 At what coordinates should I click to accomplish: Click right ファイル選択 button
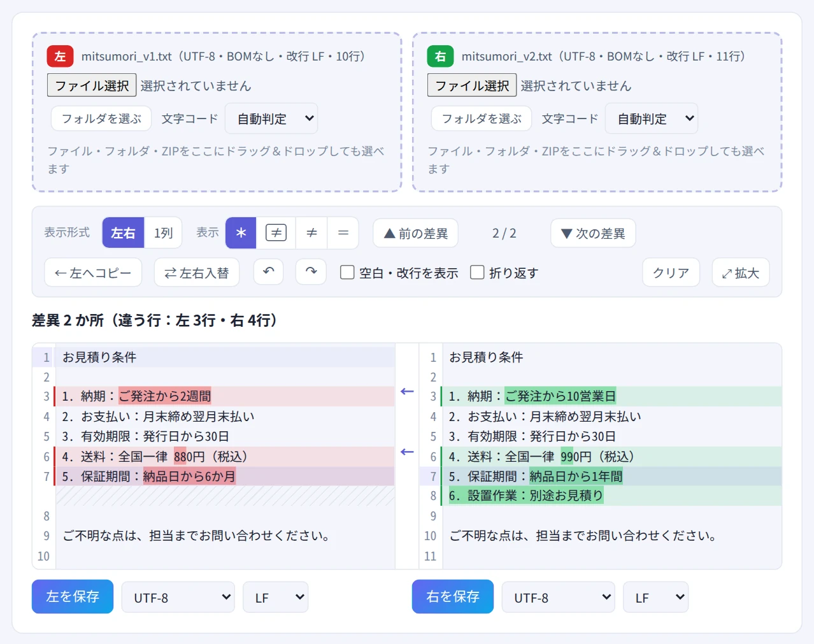[x=472, y=85]
